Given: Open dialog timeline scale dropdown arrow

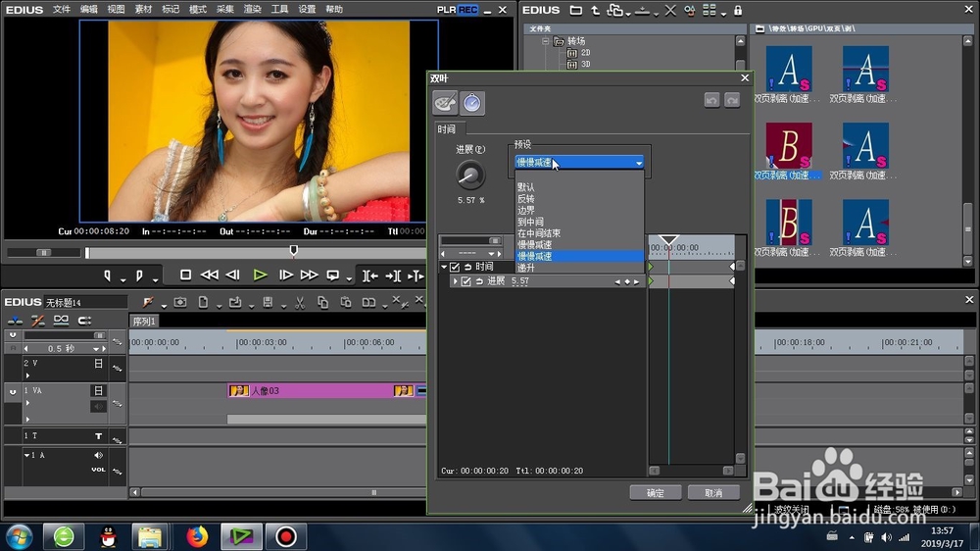Looking at the screenshot, I should pos(491,254).
